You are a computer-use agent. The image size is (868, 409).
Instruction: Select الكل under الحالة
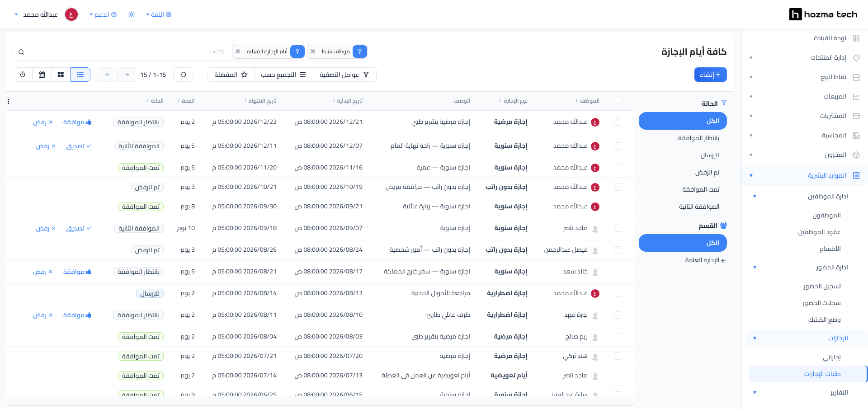click(x=683, y=121)
